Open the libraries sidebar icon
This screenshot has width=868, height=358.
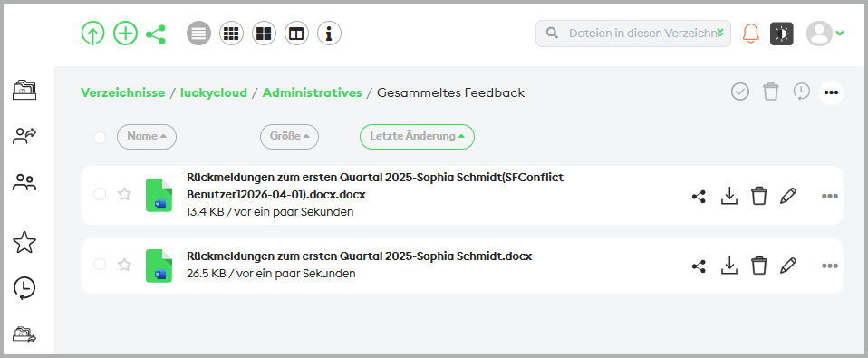click(24, 90)
